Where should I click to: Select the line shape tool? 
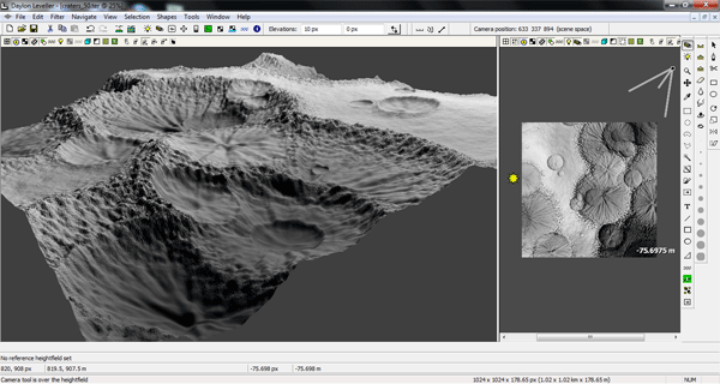click(687, 218)
